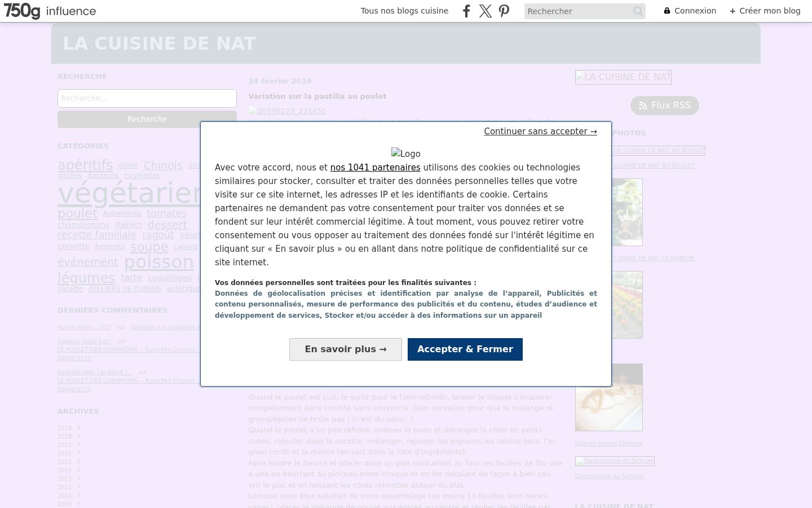Screen dimensions: 812x508
Task: Open the dessert category tag
Action: [x=167, y=225]
